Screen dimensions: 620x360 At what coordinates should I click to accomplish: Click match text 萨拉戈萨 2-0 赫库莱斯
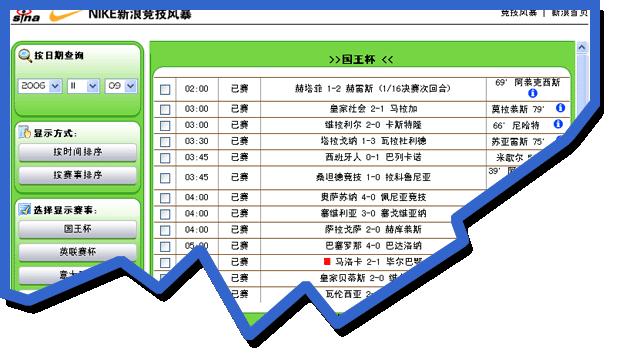click(x=373, y=229)
